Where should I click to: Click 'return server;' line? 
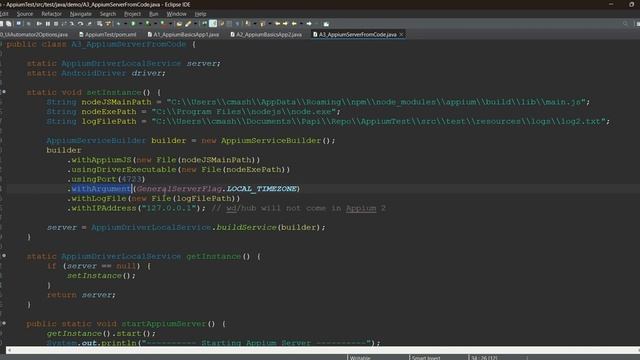(x=81, y=295)
